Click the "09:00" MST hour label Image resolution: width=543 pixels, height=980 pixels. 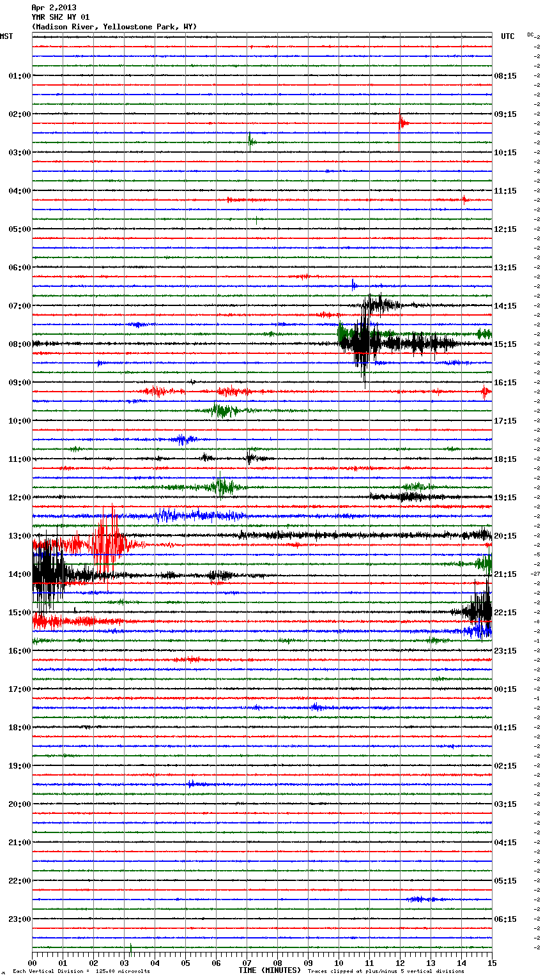coord(20,383)
